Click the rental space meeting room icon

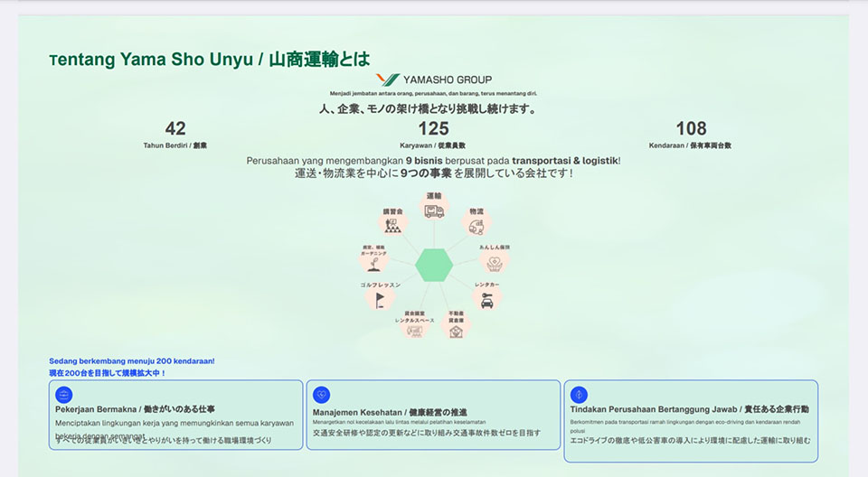415,327
